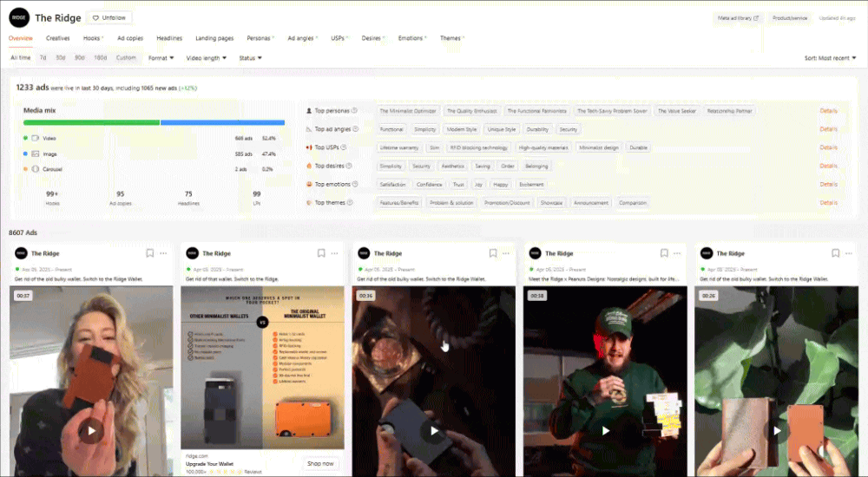
Task: Open Sort: Most recent dropdown
Action: [830, 57]
